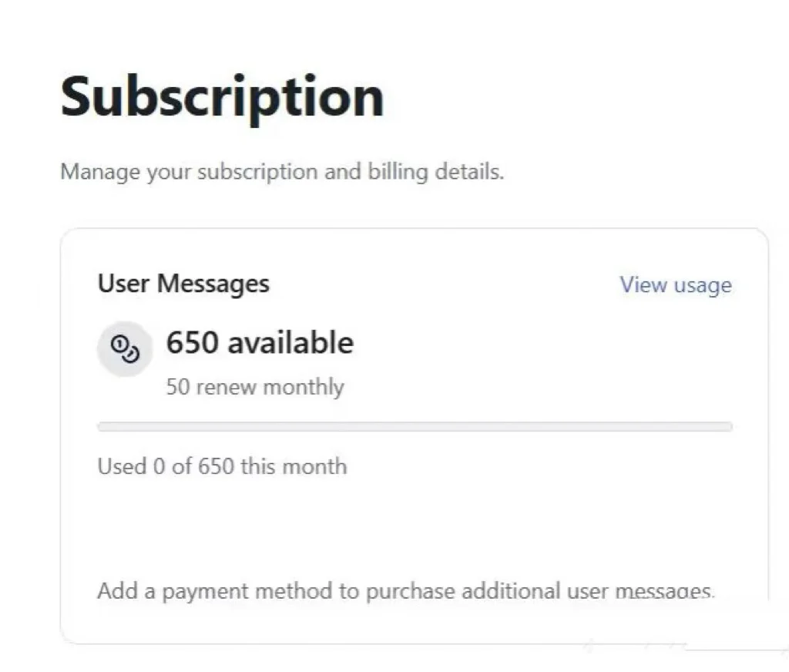Click the coins icon beside 650 available
Screen dimensions: 789x672
[124, 349]
